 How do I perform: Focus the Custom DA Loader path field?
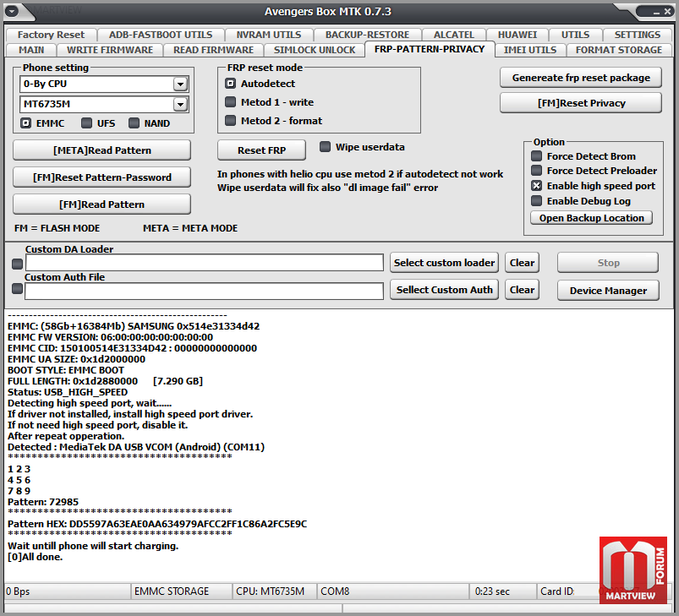click(x=205, y=263)
